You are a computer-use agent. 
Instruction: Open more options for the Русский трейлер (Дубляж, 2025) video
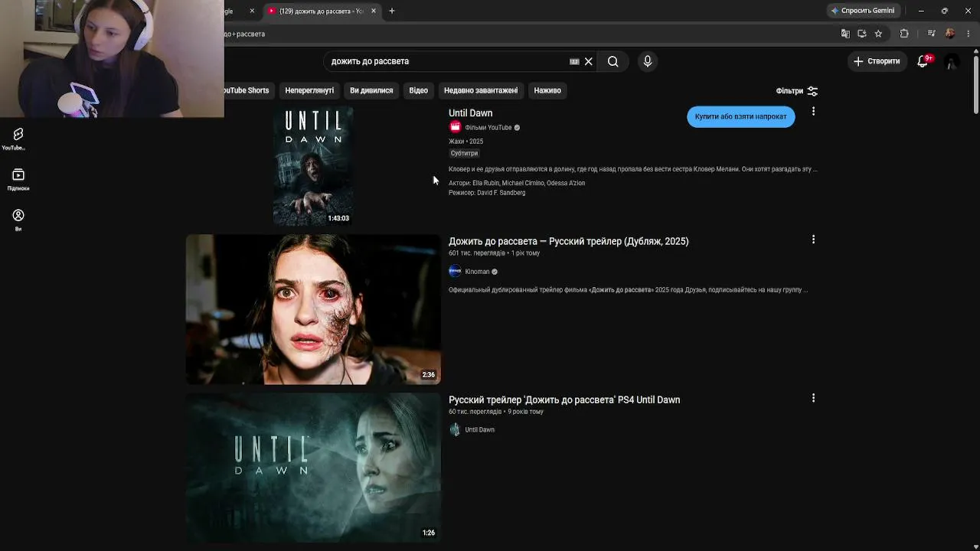pos(813,240)
